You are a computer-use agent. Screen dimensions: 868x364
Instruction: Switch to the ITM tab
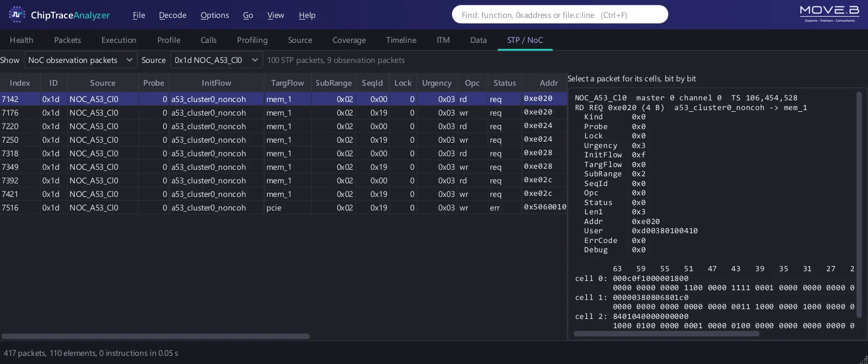click(443, 40)
